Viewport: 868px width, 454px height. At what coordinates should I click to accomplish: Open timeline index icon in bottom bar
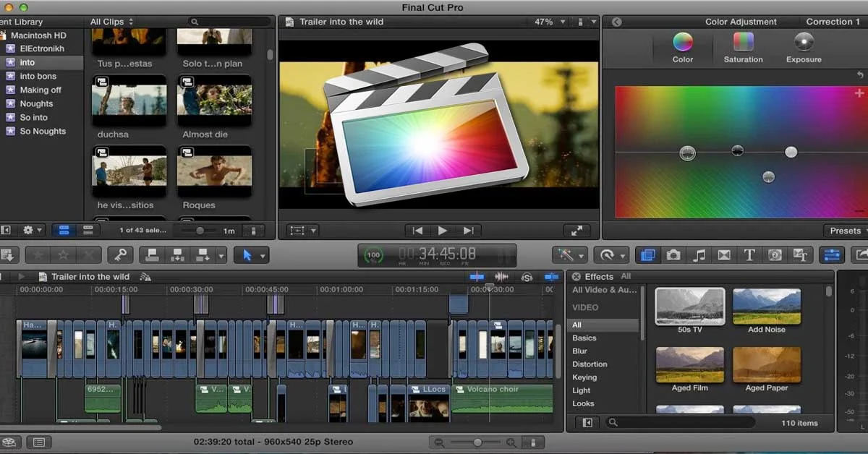[x=39, y=442]
